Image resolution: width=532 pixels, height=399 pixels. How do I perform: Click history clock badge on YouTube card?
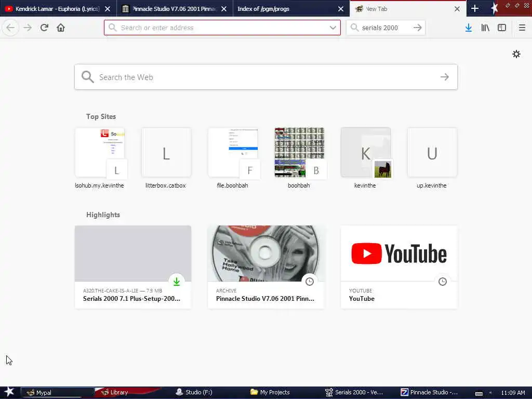coord(443,281)
